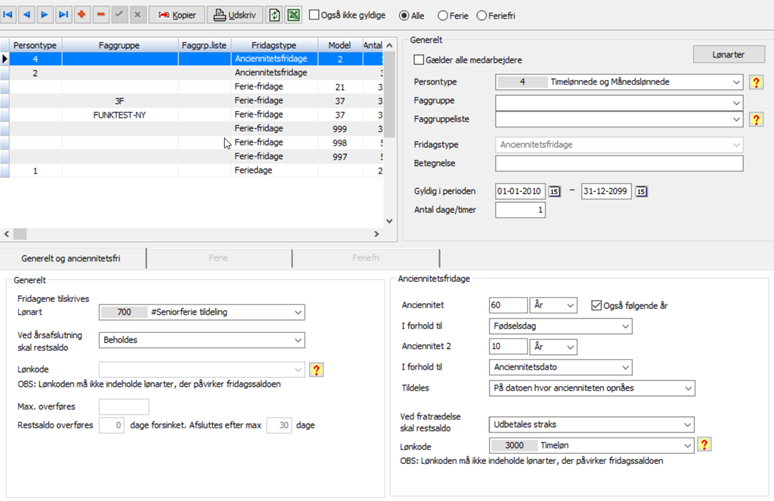Screen dimensions: 774x501
Task: Click the refresh icon in toolbar
Action: coord(274,15)
